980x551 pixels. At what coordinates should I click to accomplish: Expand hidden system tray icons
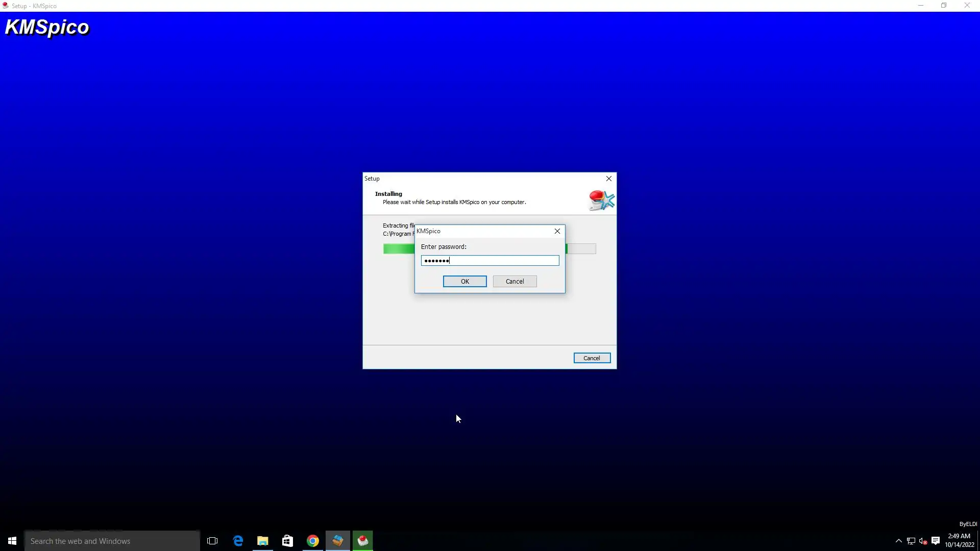point(899,541)
